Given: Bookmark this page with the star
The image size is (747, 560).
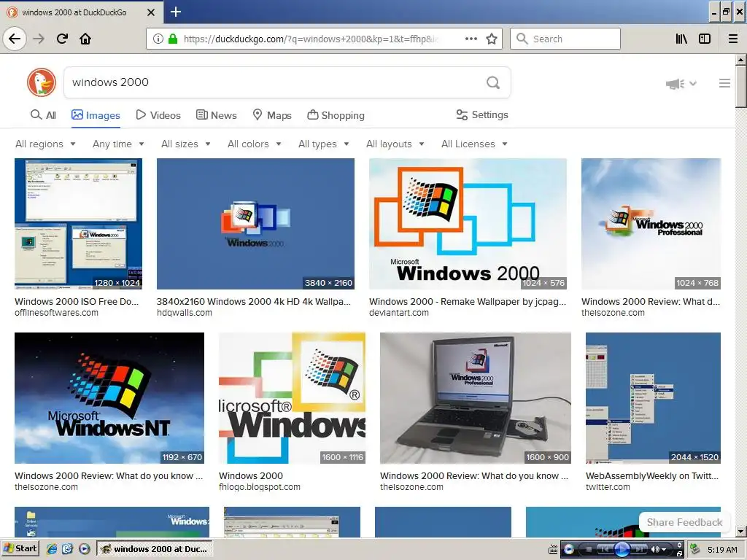Looking at the screenshot, I should (492, 39).
